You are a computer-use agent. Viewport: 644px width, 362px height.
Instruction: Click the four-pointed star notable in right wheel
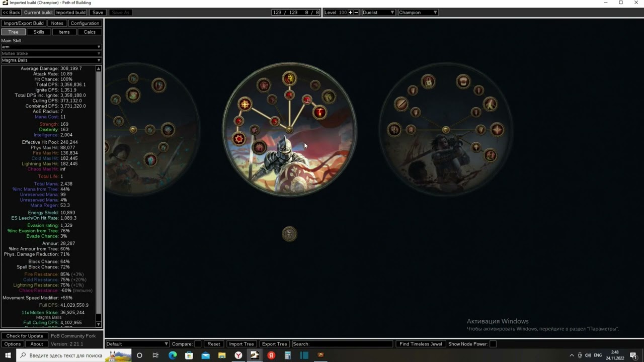tap(497, 130)
